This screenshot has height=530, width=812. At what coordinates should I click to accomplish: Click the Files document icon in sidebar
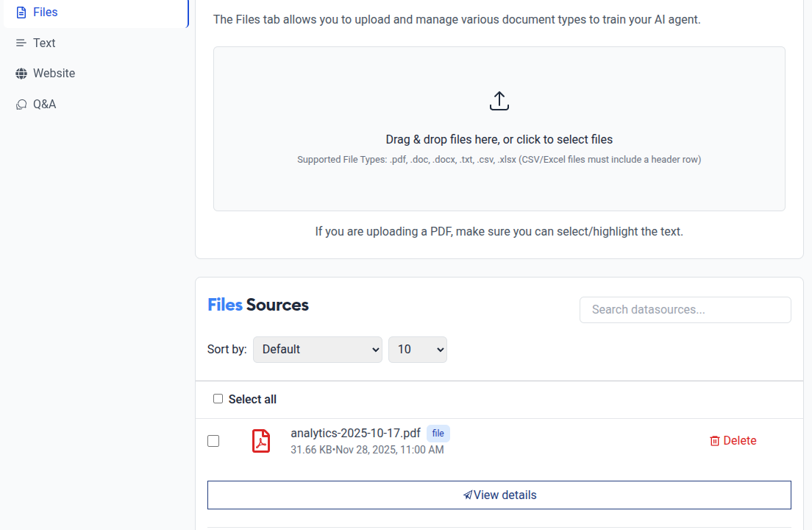coord(21,13)
